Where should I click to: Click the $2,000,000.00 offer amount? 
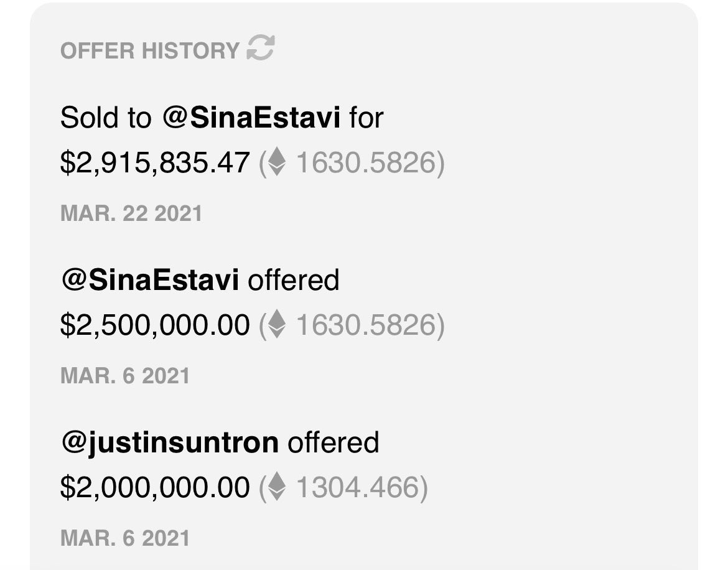pyautogui.click(x=155, y=487)
